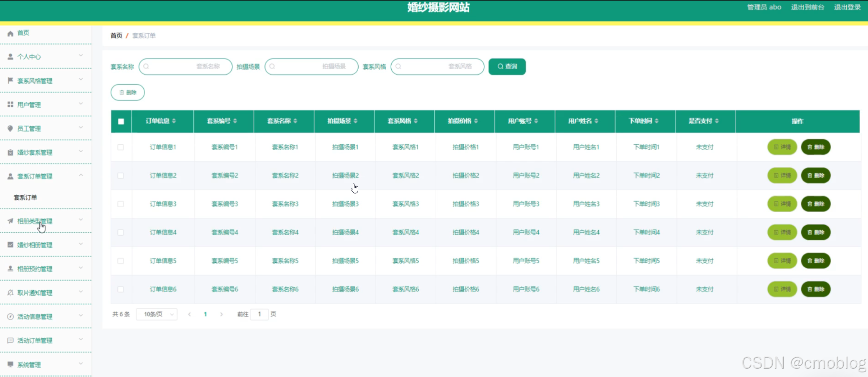Sort by 订单信息 column arrows

174,121
